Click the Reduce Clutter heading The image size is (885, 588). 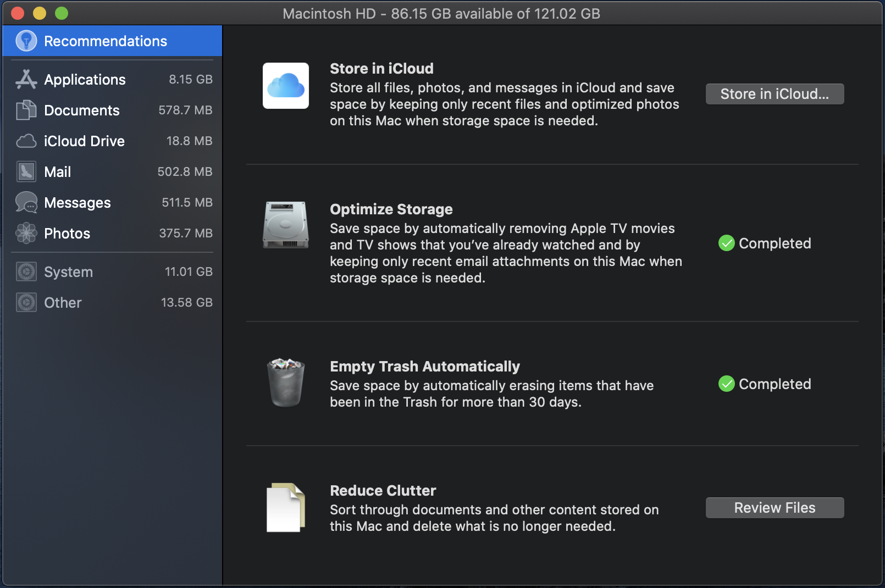pyautogui.click(x=383, y=491)
